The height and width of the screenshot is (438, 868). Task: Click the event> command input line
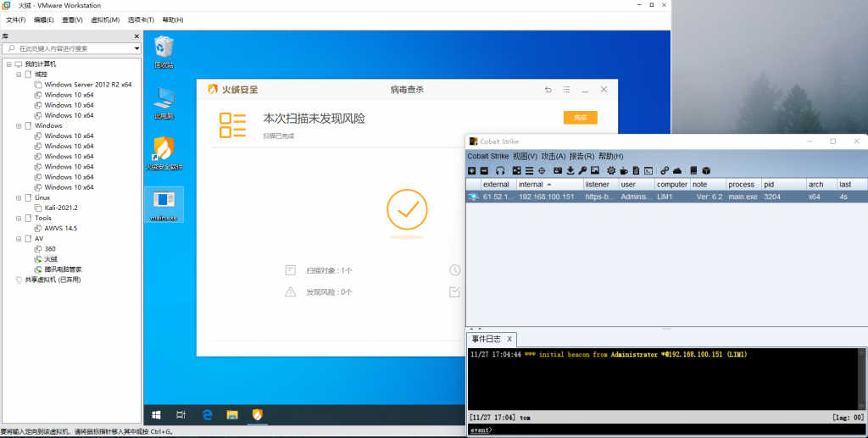coord(667,430)
